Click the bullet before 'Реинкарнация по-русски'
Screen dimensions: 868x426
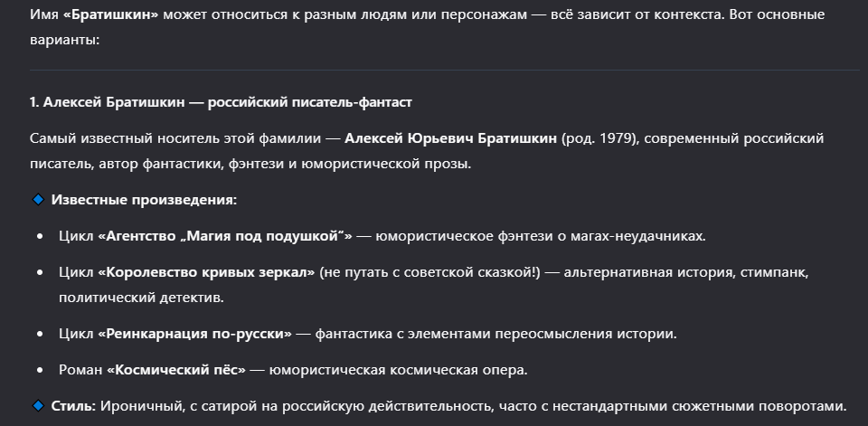coord(40,334)
